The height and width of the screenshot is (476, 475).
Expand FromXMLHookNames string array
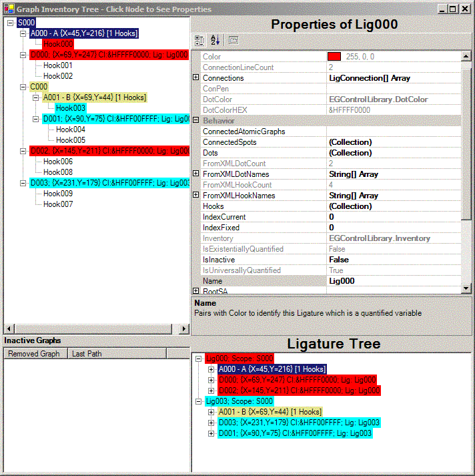196,196
